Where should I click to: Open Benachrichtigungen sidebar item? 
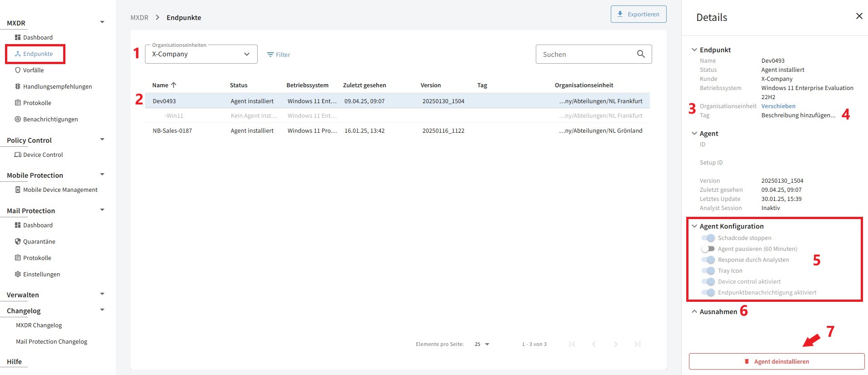click(46, 119)
